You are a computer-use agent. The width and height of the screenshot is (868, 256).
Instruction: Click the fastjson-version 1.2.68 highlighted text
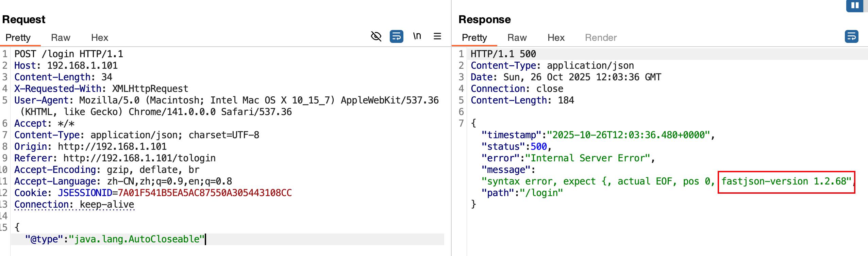(x=786, y=181)
